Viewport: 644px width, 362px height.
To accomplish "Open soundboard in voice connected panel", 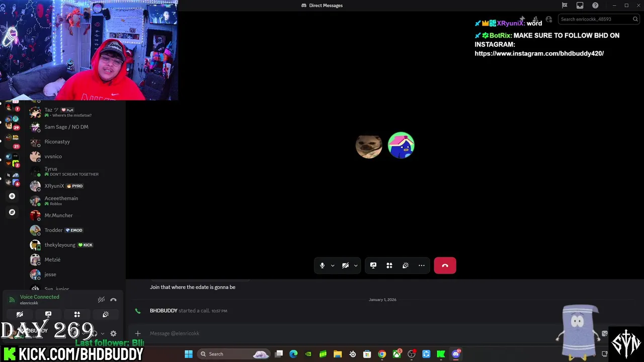I will 106,314.
